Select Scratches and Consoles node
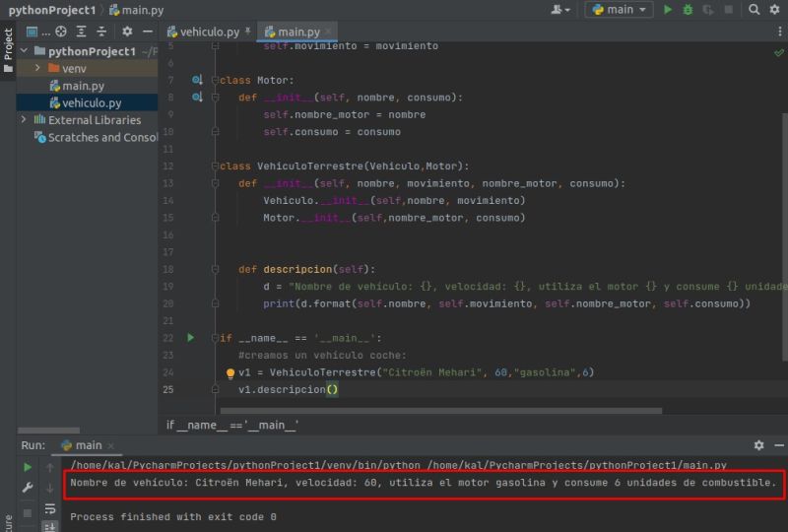Viewport: 788px width, 532px height. [x=97, y=137]
